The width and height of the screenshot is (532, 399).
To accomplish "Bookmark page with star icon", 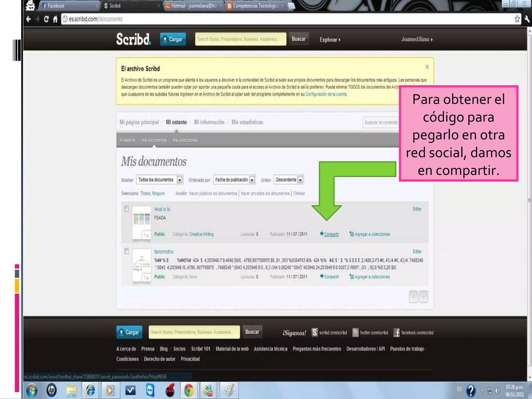I will click(x=517, y=19).
